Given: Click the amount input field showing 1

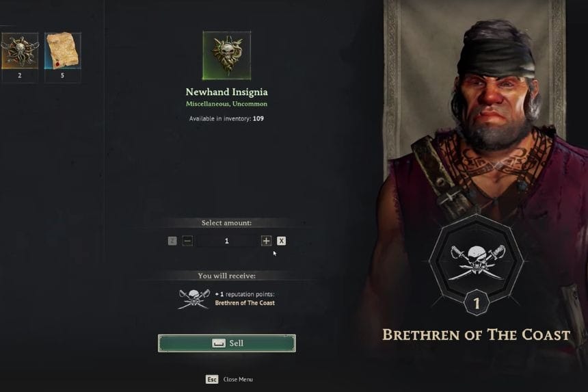Looking at the screenshot, I should tap(226, 241).
